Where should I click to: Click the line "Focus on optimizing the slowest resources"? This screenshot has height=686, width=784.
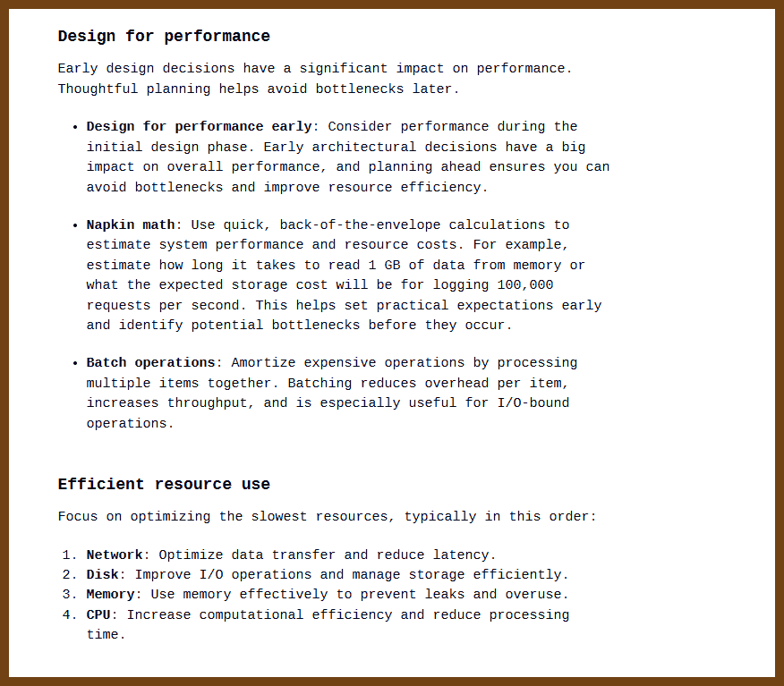(327, 517)
